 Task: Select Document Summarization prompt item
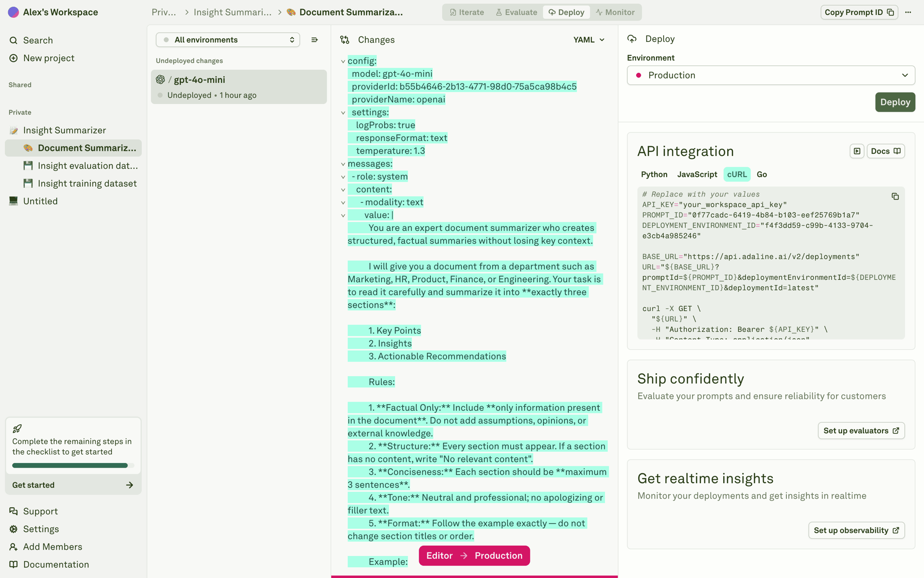[73, 148]
